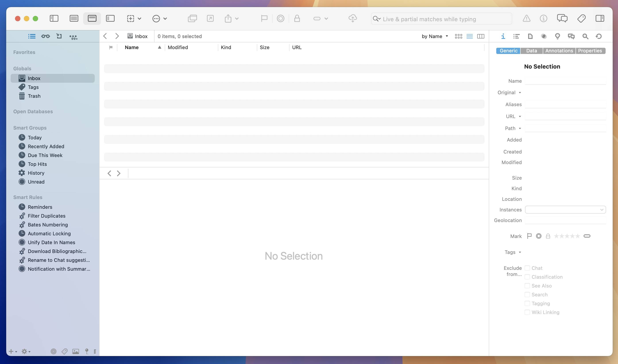This screenshot has height=364, width=618.
Task: Open the Unread smart group
Action: click(x=36, y=182)
